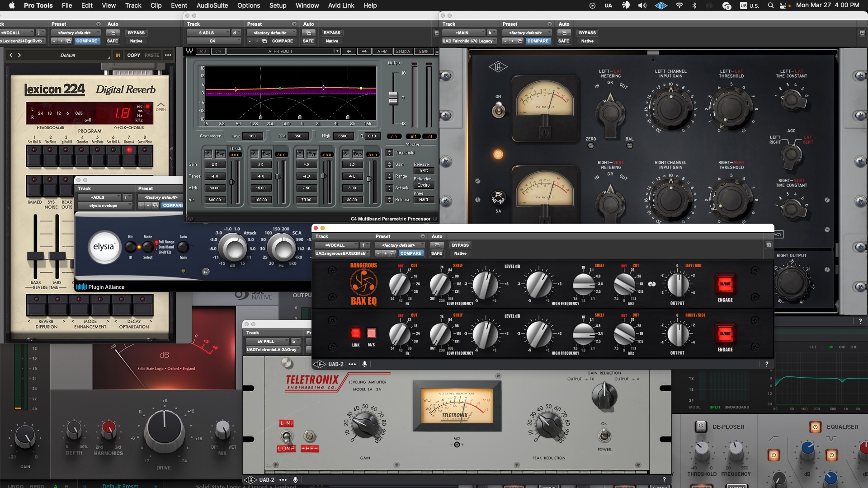Open Clip menu
The width and height of the screenshot is (868, 488).
156,5
